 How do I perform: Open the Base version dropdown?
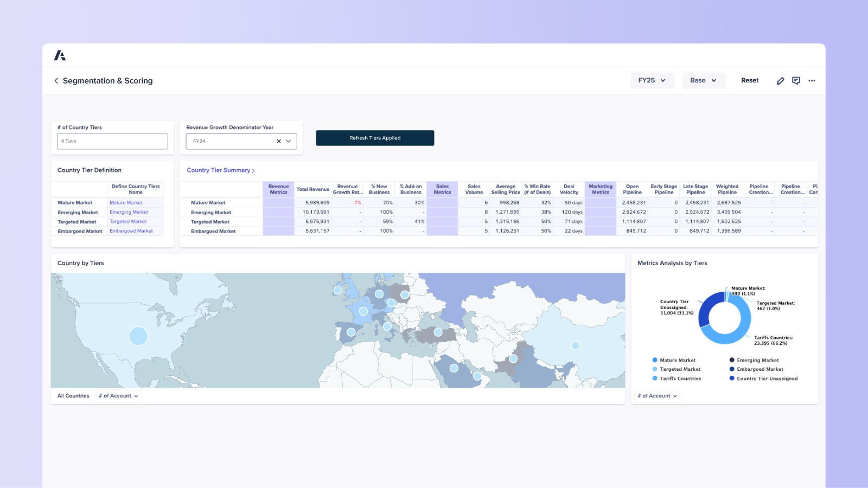(x=703, y=80)
